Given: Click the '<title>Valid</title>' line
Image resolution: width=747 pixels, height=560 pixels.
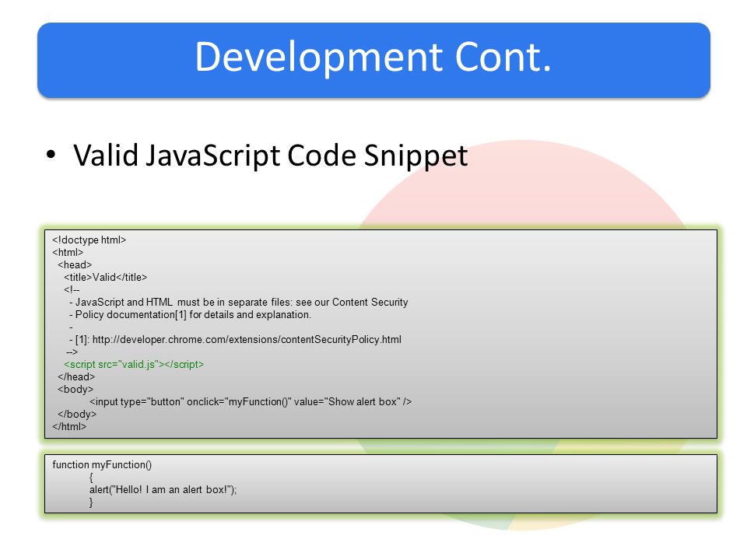Looking at the screenshot, I should 105,277.
